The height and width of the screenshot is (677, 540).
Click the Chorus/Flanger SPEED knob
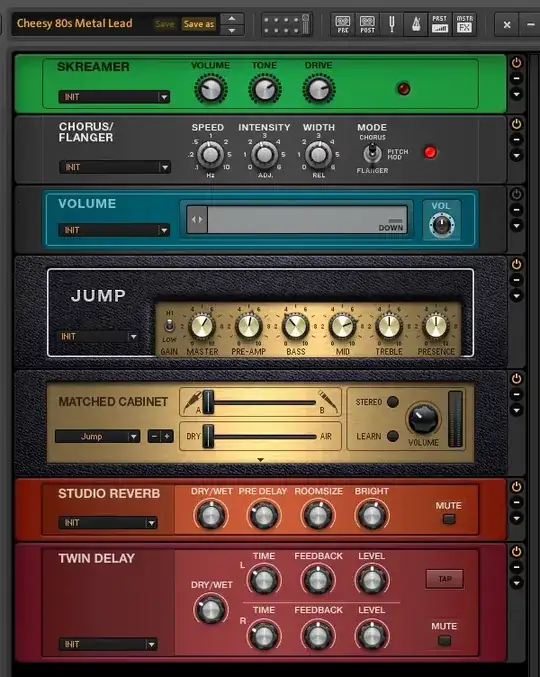[210, 154]
